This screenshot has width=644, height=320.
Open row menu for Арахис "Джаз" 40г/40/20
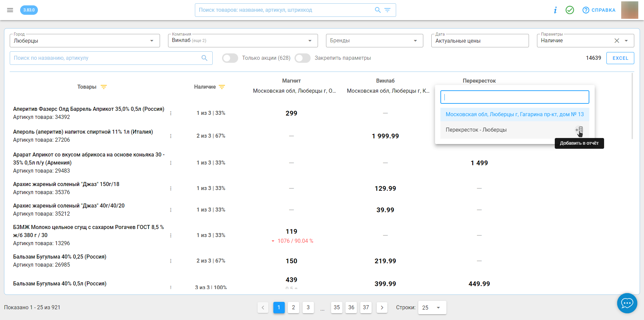click(x=171, y=210)
